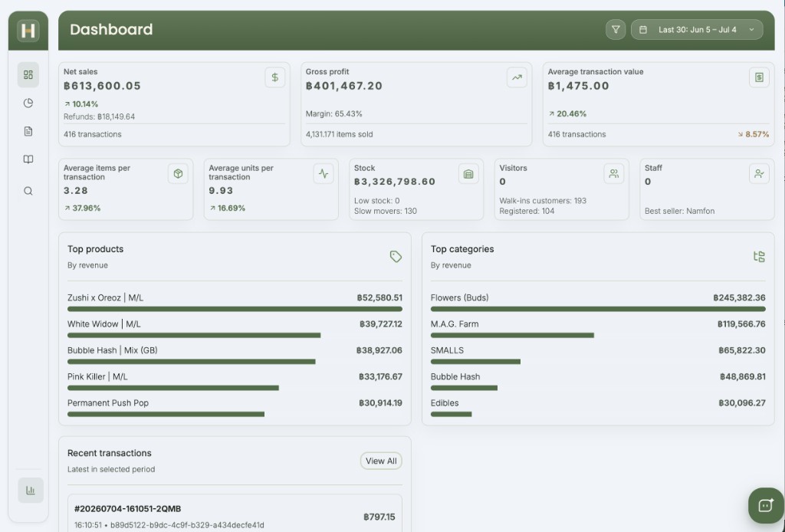Screen dimensions: 785x532
Task: Select the Bubble Hash category label
Action: tap(455, 377)
